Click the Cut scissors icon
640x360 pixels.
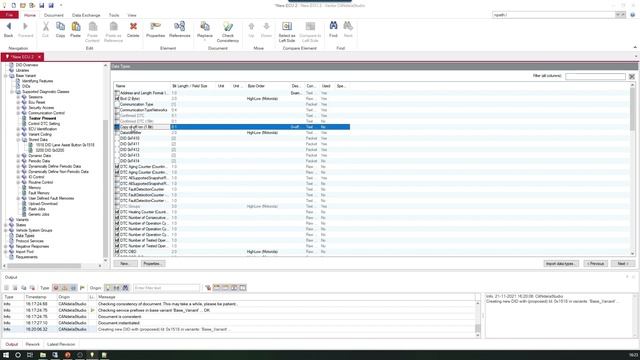(45, 27)
